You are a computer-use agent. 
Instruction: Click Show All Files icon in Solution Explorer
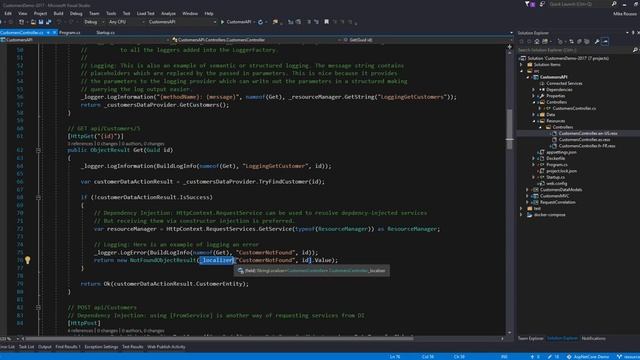click(587, 42)
